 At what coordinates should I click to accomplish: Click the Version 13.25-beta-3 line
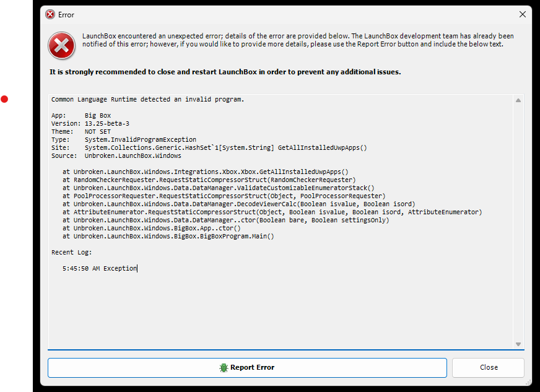pos(90,123)
